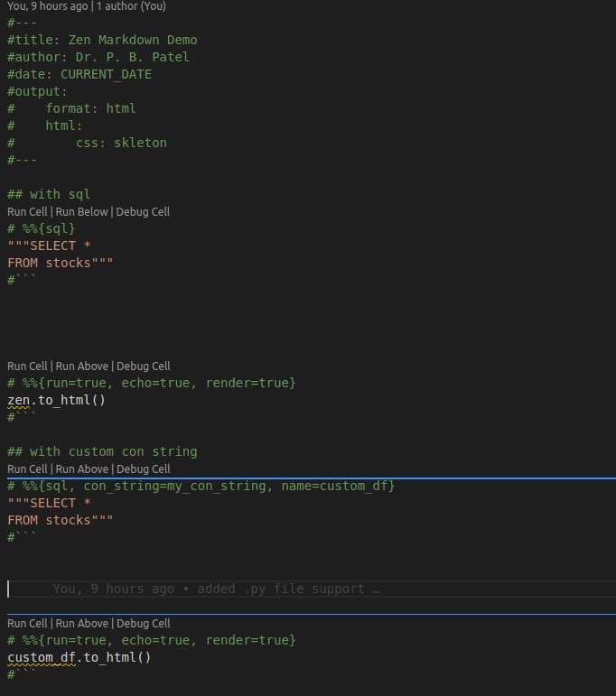Click the 'format: html' comment line
This screenshot has height=696, width=616.
pyautogui.click(x=90, y=108)
